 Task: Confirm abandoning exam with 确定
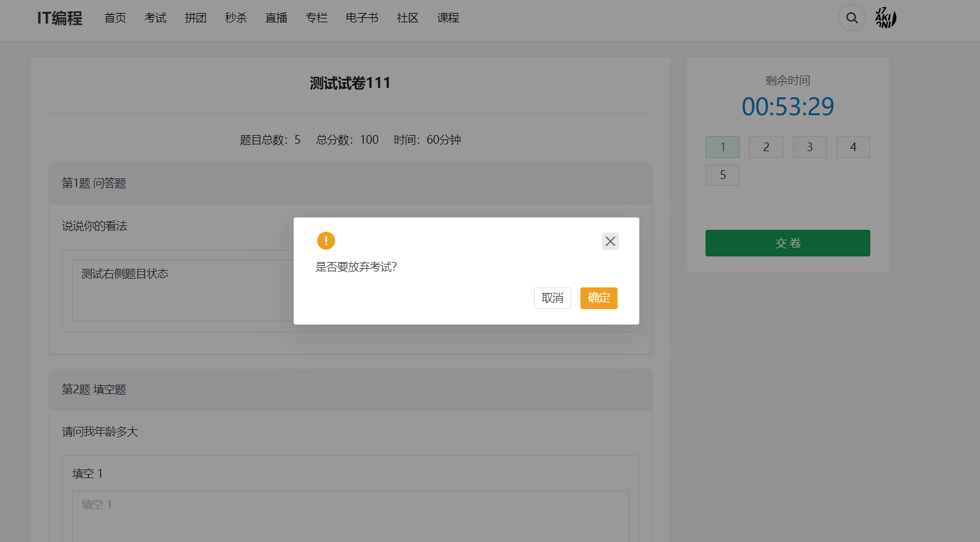pyautogui.click(x=599, y=298)
